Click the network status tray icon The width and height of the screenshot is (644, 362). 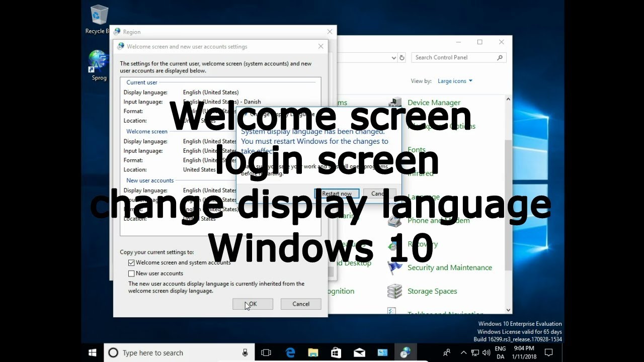[x=475, y=353]
